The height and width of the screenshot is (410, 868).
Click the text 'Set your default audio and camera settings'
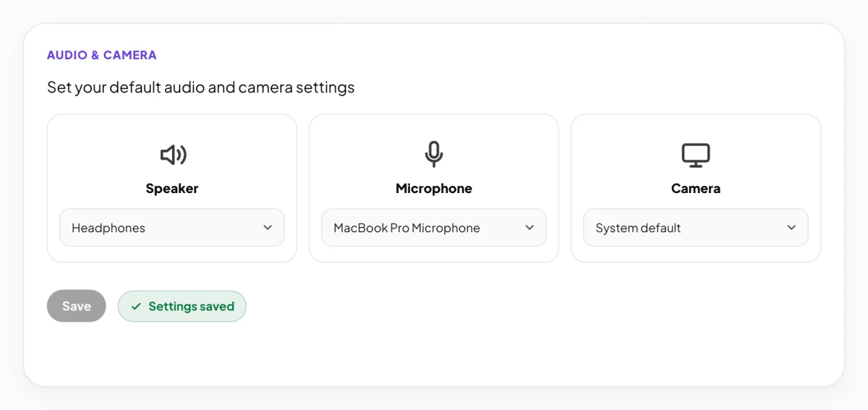(201, 87)
